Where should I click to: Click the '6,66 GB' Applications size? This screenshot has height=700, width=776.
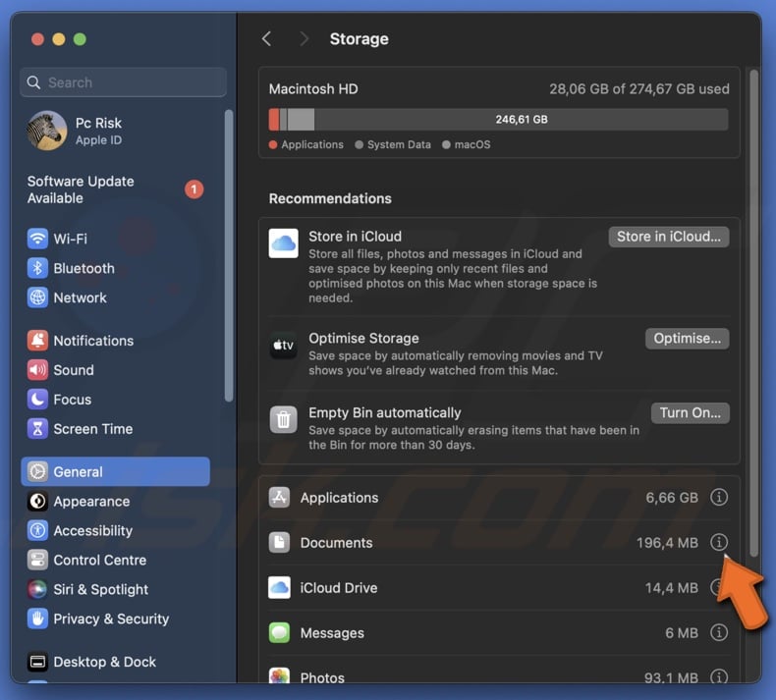pos(672,497)
